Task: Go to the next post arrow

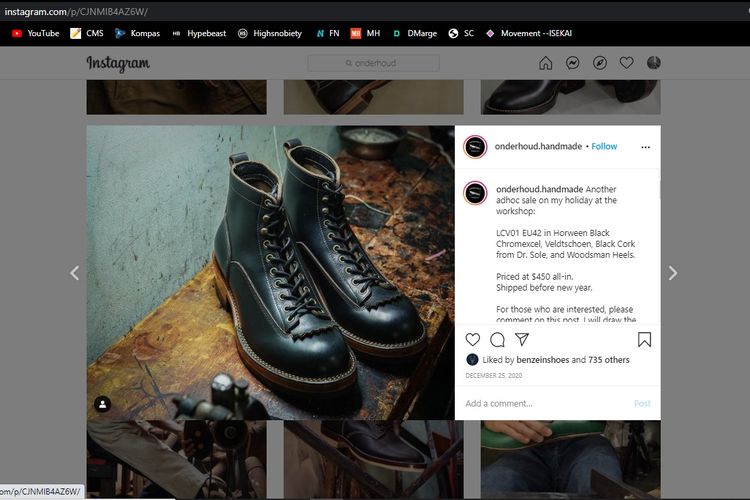Action: click(x=673, y=273)
